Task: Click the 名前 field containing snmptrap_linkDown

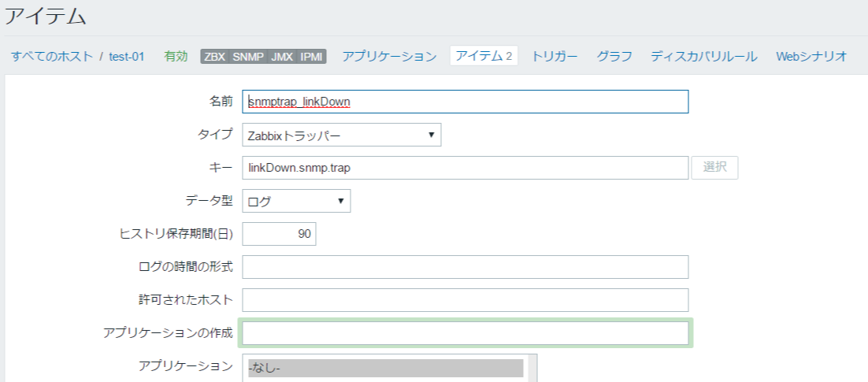Action: [x=465, y=102]
